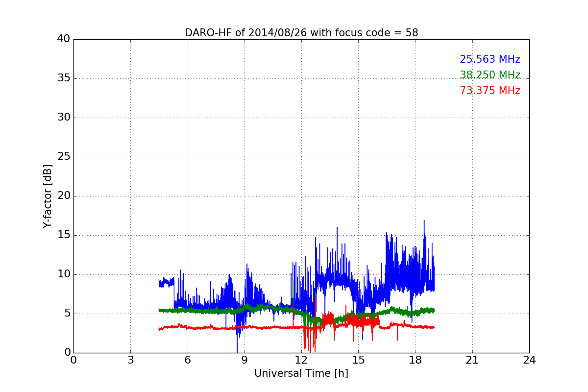Click y-axis tick label 35
The width and height of the screenshot is (588, 392).
tap(64, 78)
